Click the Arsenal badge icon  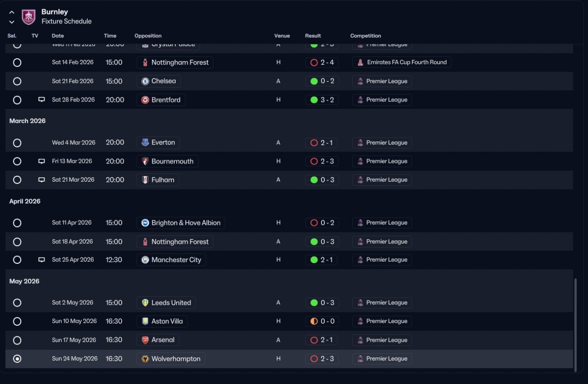coord(145,340)
